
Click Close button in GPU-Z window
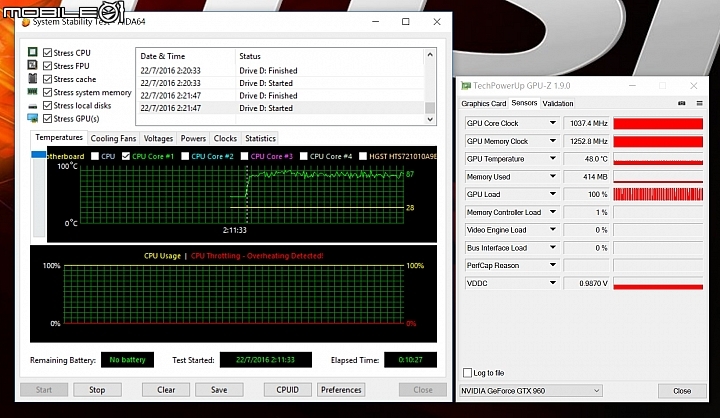682,391
